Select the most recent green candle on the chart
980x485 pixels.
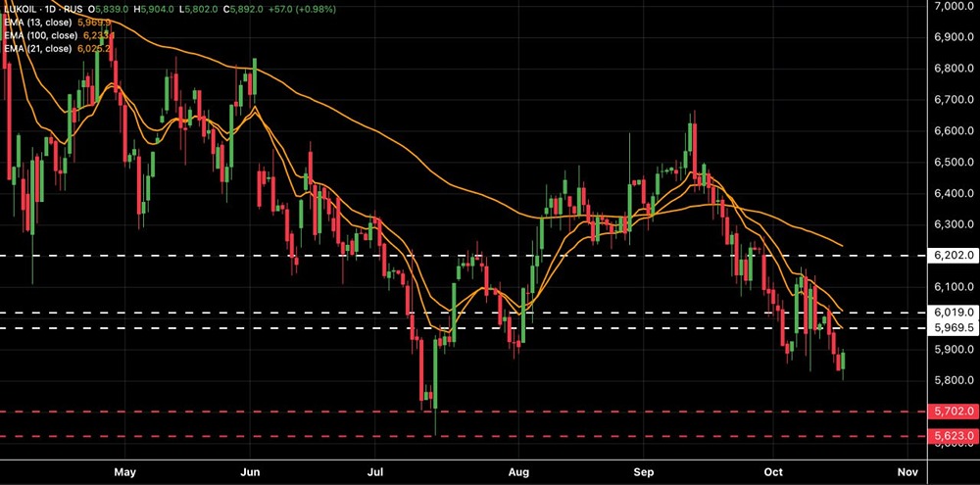pos(843,362)
